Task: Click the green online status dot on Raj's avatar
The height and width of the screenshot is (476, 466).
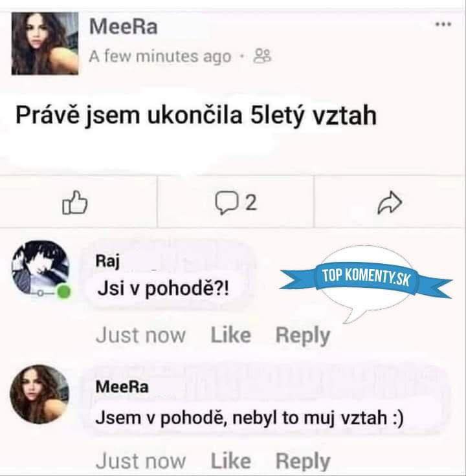Action: [x=63, y=294]
